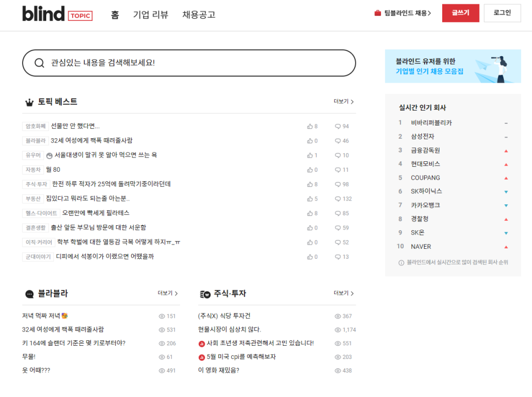Expand 블라블라 section with 더보기
Screen dimensions: 532x397
click(167, 293)
